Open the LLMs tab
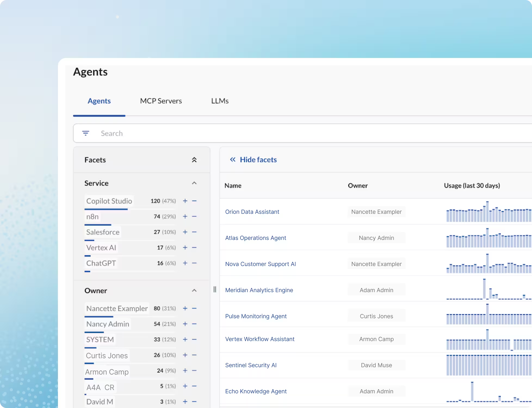 pyautogui.click(x=220, y=101)
